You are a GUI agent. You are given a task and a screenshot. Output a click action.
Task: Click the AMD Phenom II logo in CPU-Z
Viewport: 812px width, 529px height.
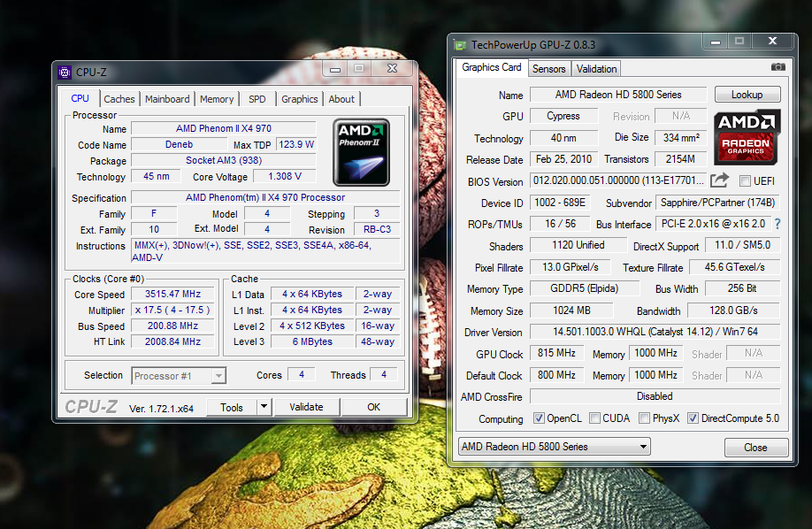click(361, 152)
